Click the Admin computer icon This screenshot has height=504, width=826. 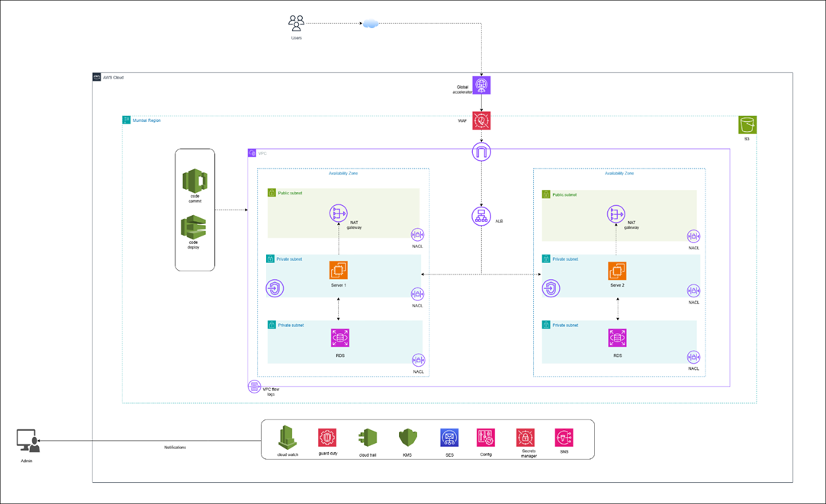coord(27,441)
